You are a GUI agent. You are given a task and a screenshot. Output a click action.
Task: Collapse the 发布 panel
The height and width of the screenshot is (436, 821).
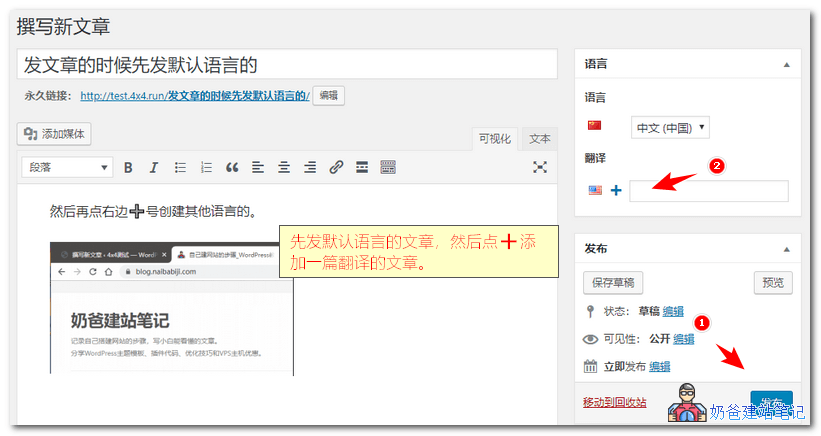[x=786, y=248]
